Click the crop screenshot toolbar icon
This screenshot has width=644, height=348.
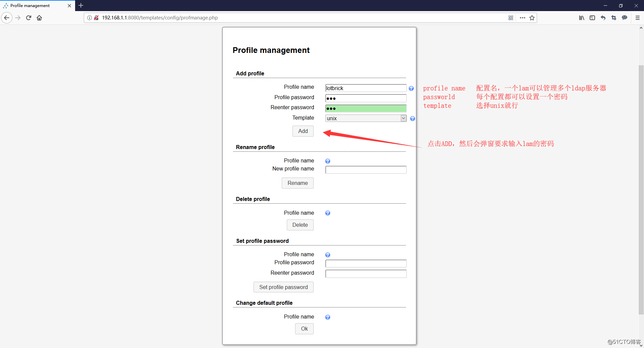614,18
